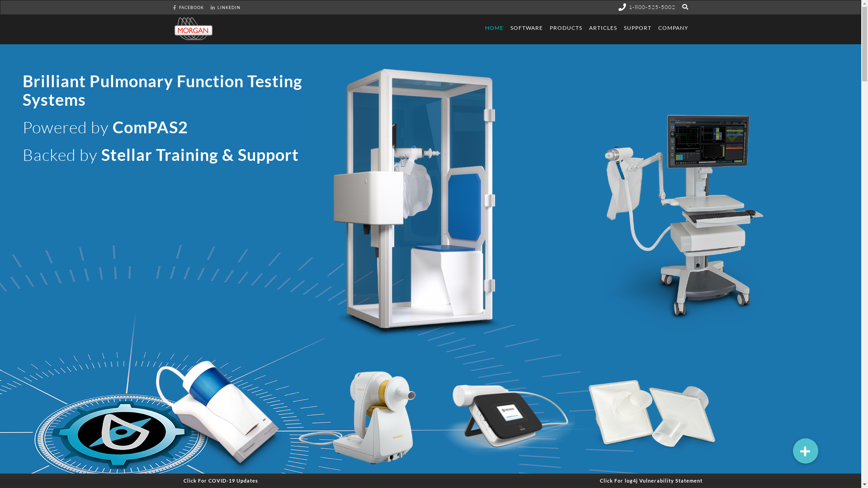Click the body plethysmograph booth image
The height and width of the screenshot is (488, 868).
tap(415, 200)
